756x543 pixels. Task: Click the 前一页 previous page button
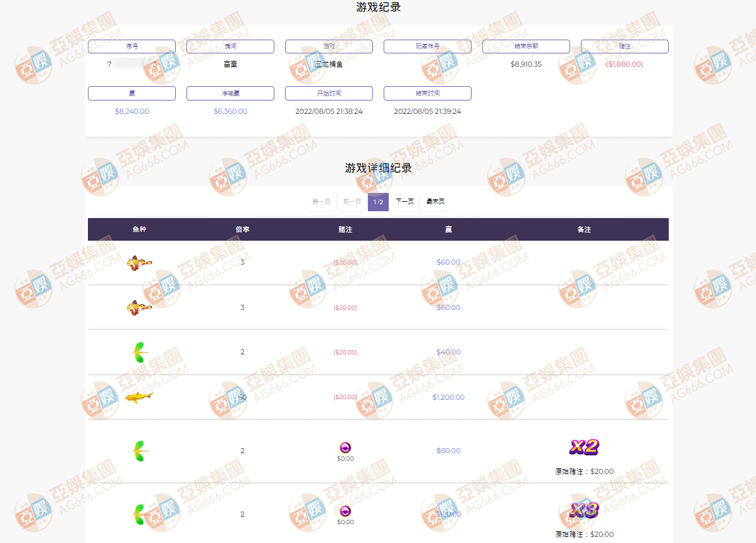pos(352,202)
